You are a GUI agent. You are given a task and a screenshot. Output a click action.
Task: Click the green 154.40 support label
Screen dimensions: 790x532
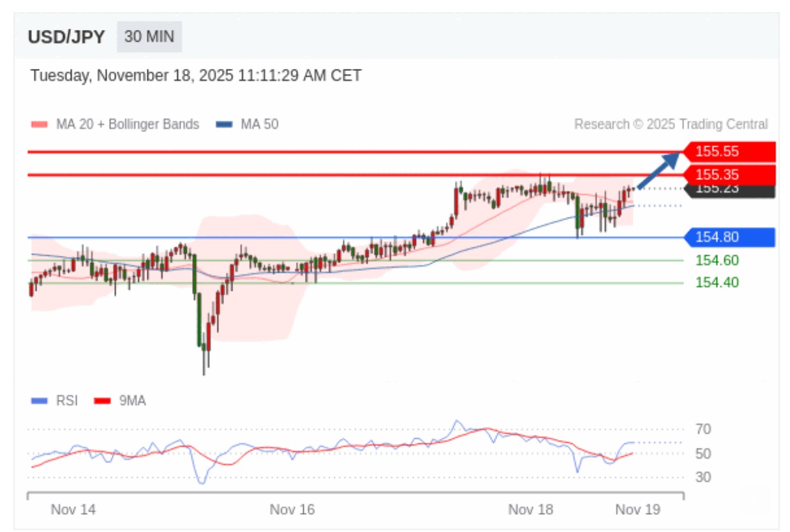pos(717,283)
